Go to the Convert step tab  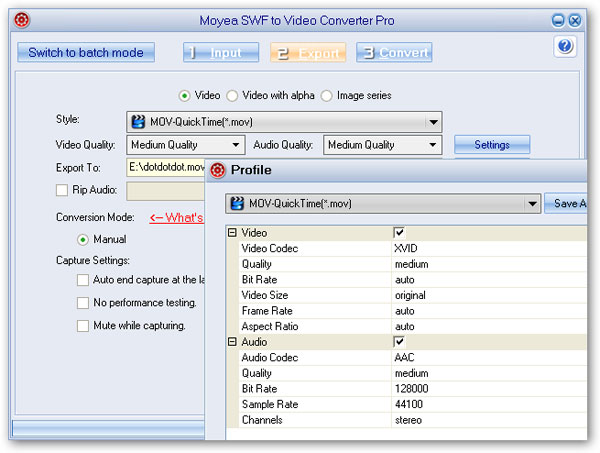click(x=394, y=52)
